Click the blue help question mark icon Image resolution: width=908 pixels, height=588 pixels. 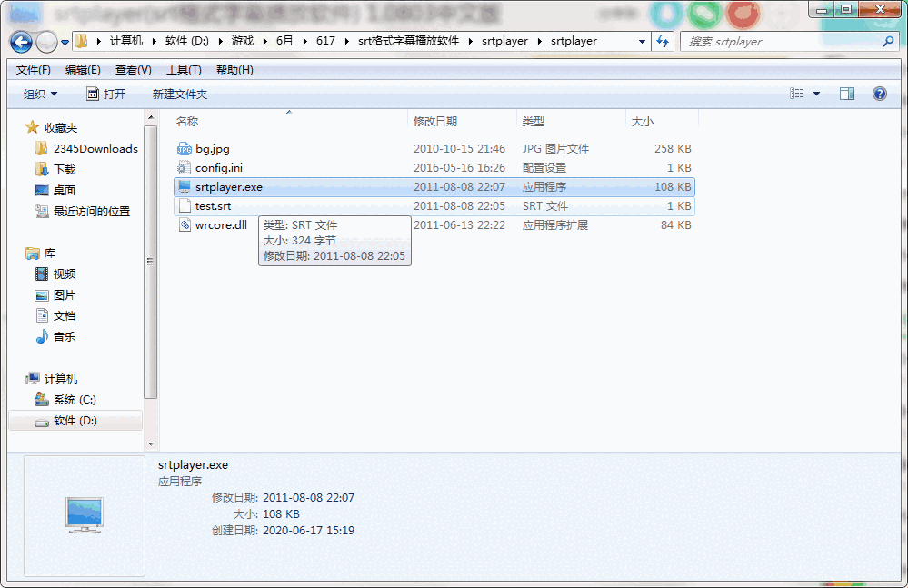pos(878,93)
